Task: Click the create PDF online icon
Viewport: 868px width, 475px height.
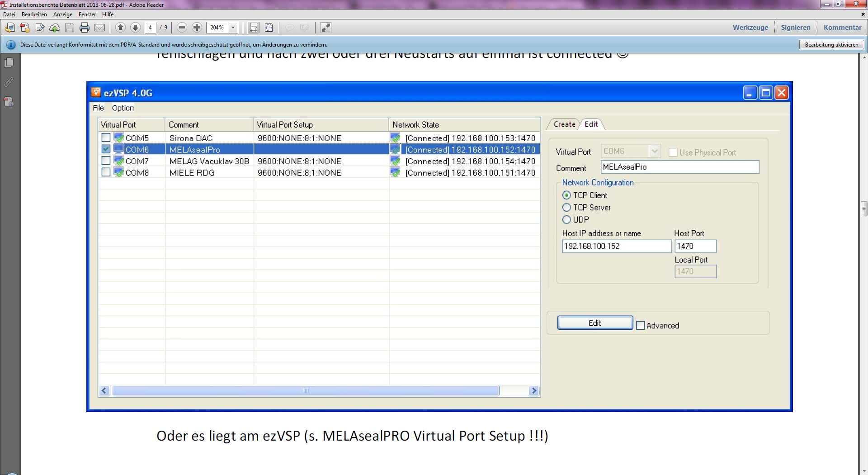Action: (25, 28)
